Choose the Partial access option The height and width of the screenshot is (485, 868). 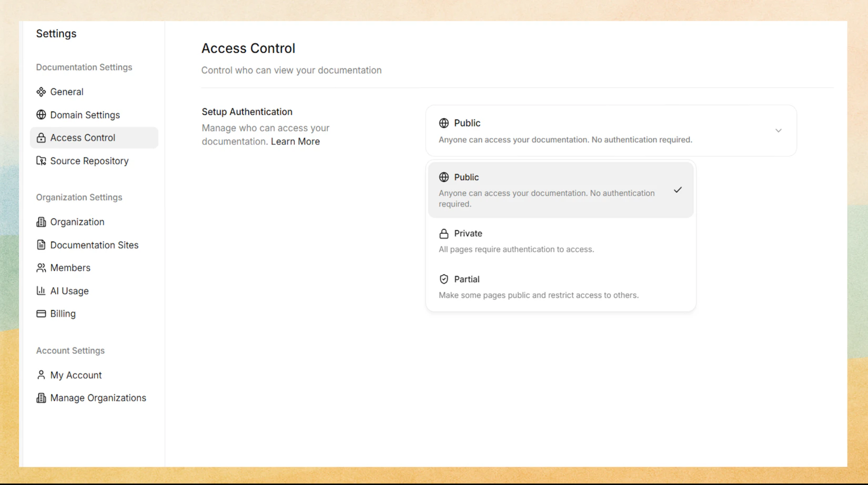(538, 286)
